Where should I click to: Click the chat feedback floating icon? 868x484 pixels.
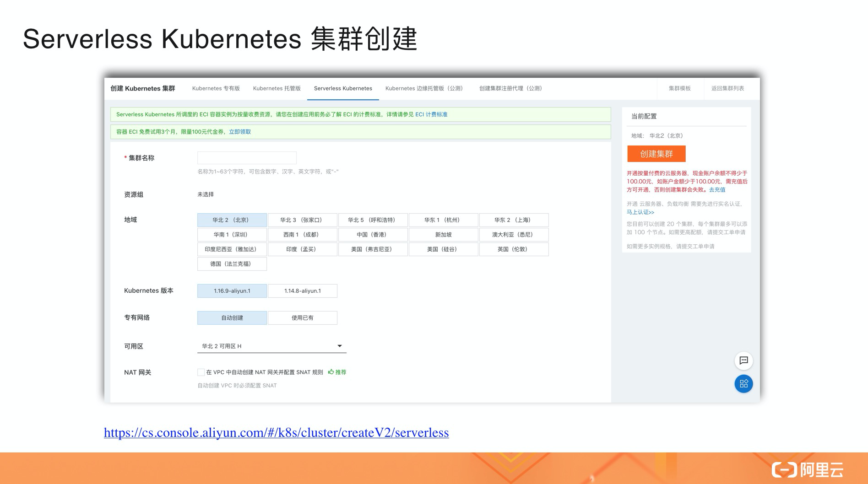tap(743, 360)
